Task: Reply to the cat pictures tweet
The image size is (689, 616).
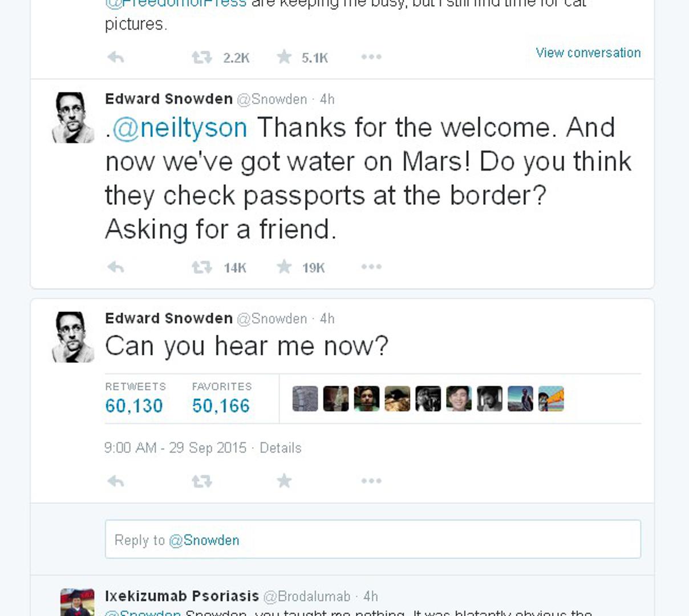Action: point(116,57)
